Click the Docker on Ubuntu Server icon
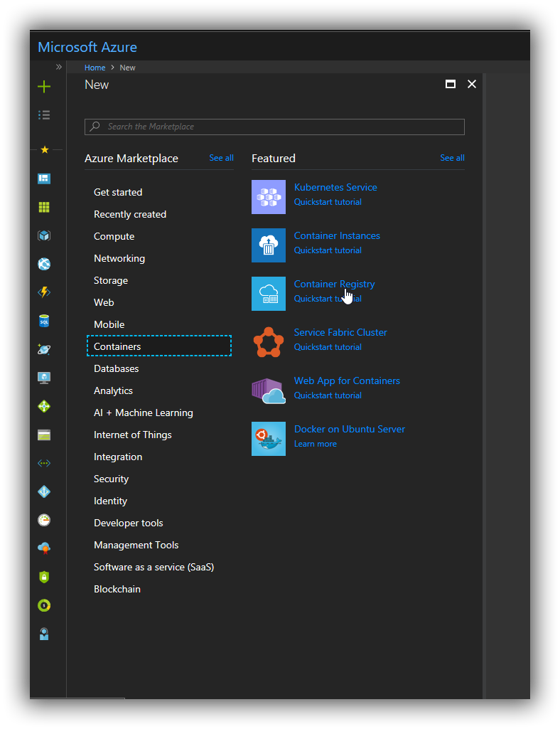Viewport: 560px width, 729px height. click(x=269, y=439)
